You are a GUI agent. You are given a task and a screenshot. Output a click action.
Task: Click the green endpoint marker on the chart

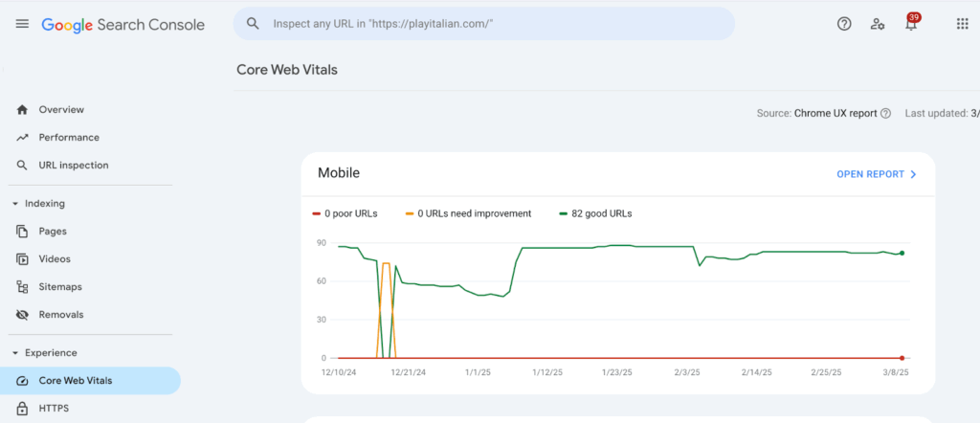coord(902,254)
